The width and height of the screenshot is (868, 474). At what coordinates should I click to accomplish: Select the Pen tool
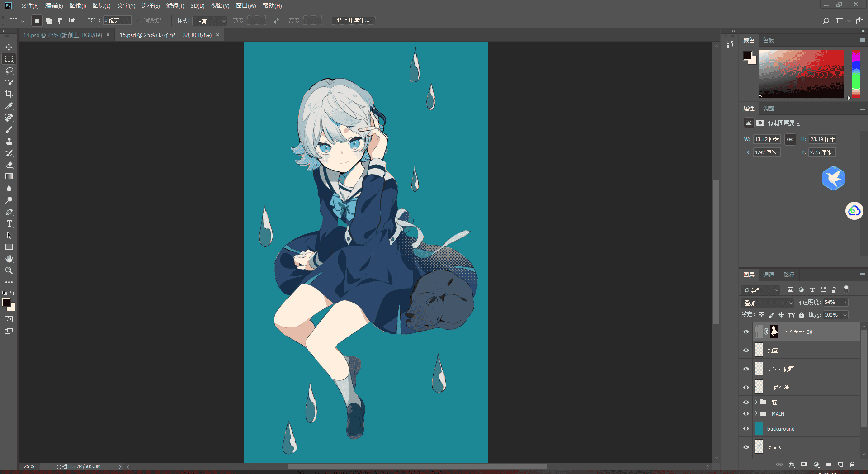tap(9, 212)
